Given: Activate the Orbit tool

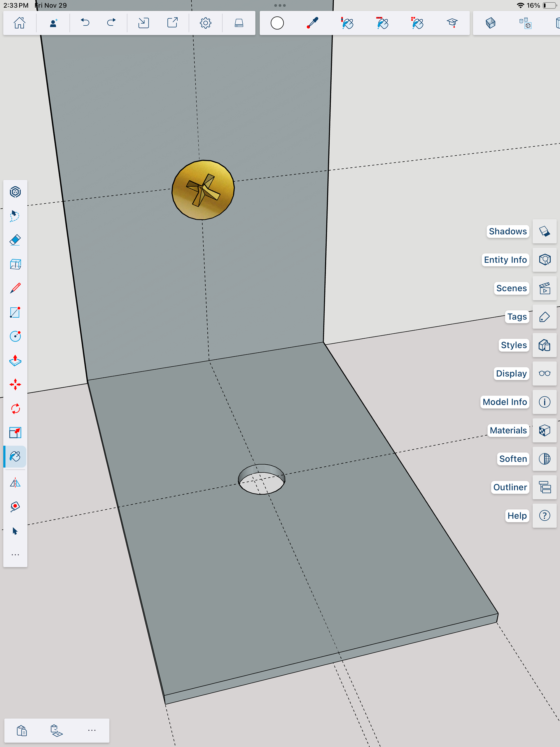Looking at the screenshot, I should 15,192.
